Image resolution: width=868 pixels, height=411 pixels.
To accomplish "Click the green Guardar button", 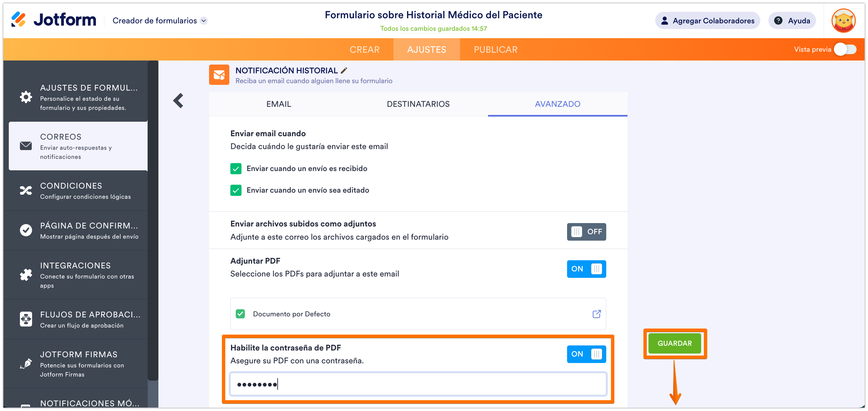I will [674, 343].
